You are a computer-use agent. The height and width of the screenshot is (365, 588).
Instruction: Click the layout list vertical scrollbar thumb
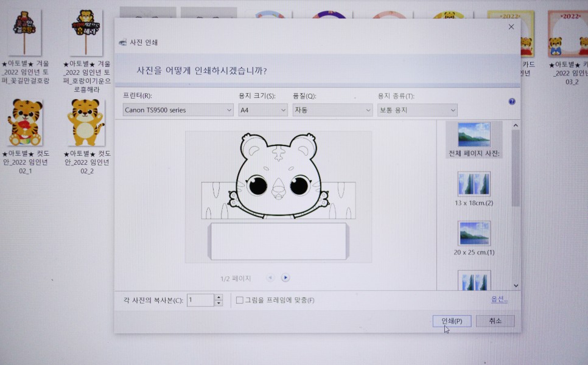(x=516, y=168)
